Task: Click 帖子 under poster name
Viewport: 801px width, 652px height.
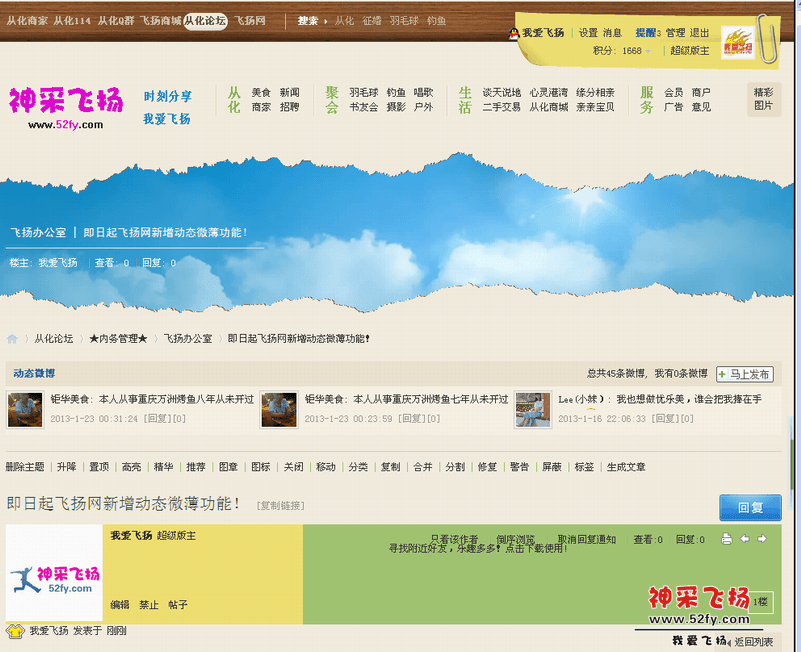Action: 178,605
